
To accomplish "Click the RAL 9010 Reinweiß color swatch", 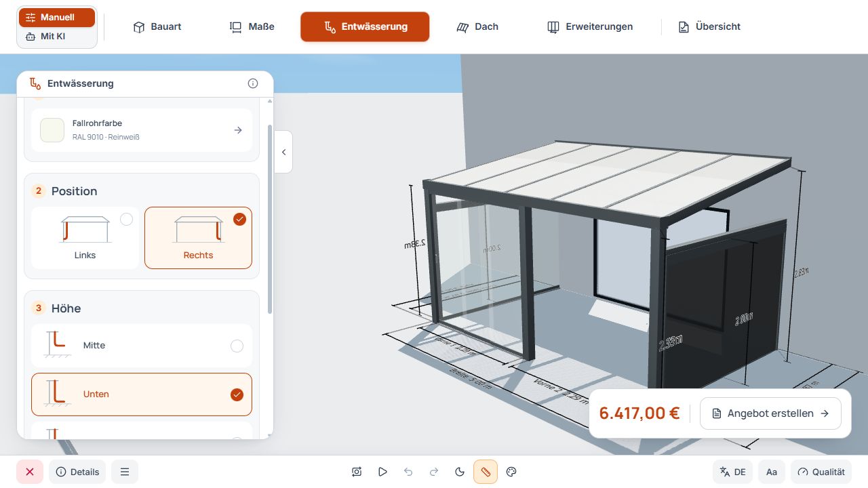I will click(x=52, y=130).
